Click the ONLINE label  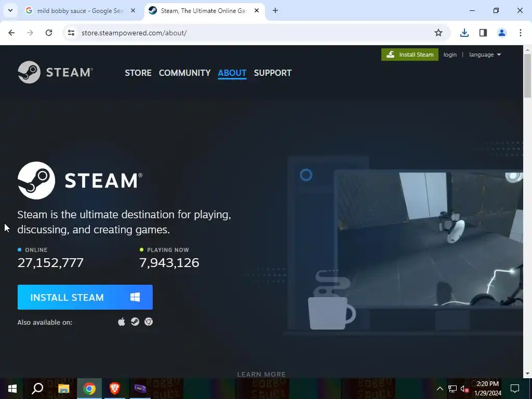point(36,250)
